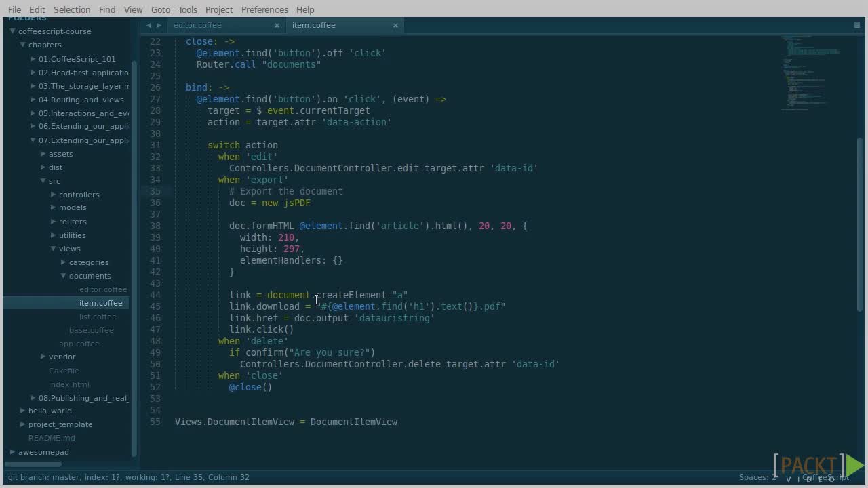
Task: Select the Cakefile in sidebar
Action: (64, 371)
